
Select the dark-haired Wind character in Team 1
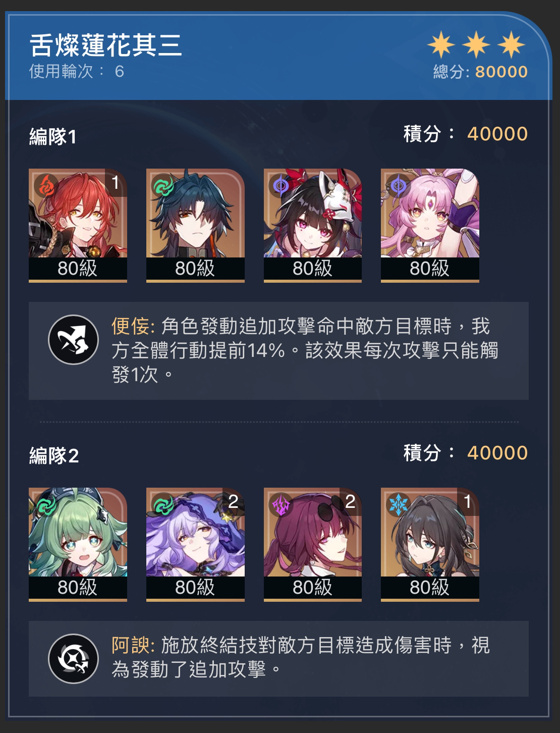[x=195, y=225]
